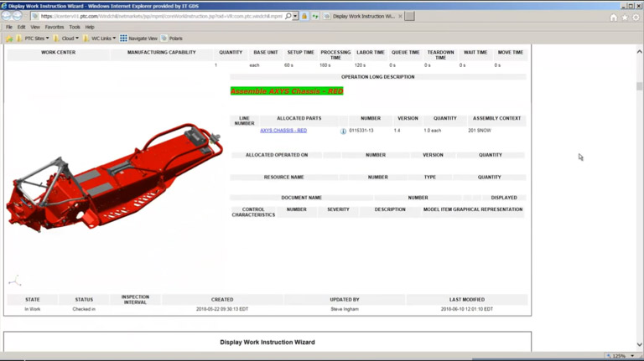The width and height of the screenshot is (644, 361).
Task: Click the Steve Ingham updated by value
Action: coord(345,309)
